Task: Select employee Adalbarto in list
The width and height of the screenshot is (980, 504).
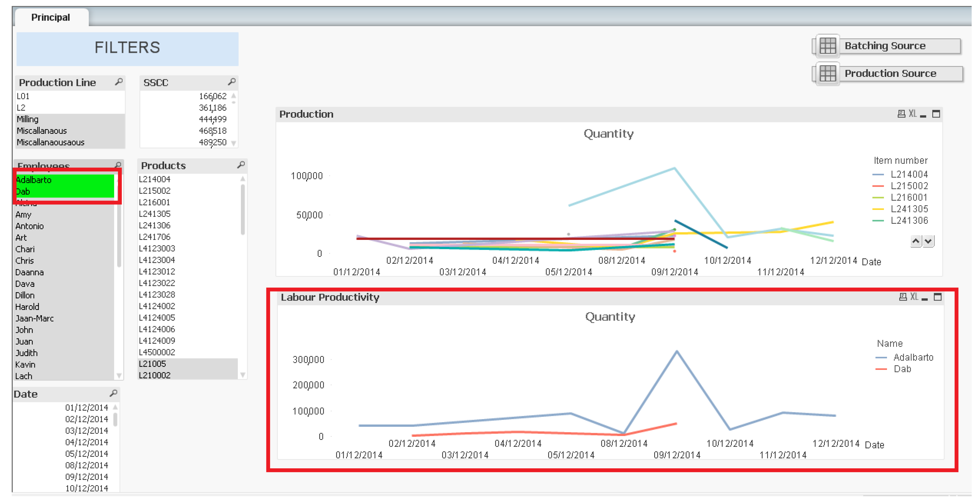Action: (x=34, y=180)
